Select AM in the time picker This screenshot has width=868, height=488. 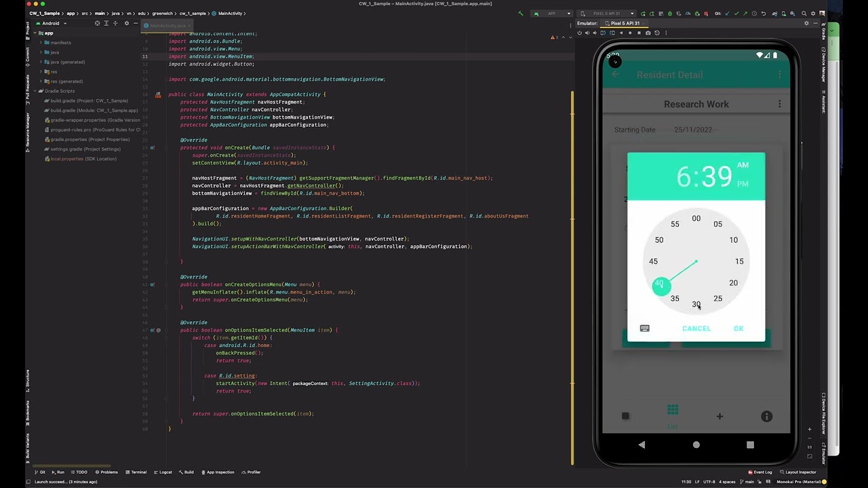click(743, 165)
